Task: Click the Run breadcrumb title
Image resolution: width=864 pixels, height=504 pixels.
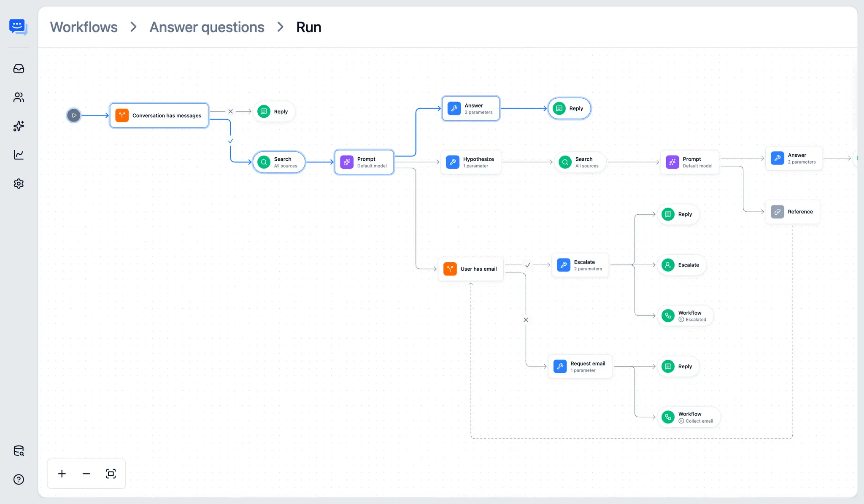Action: click(x=309, y=27)
